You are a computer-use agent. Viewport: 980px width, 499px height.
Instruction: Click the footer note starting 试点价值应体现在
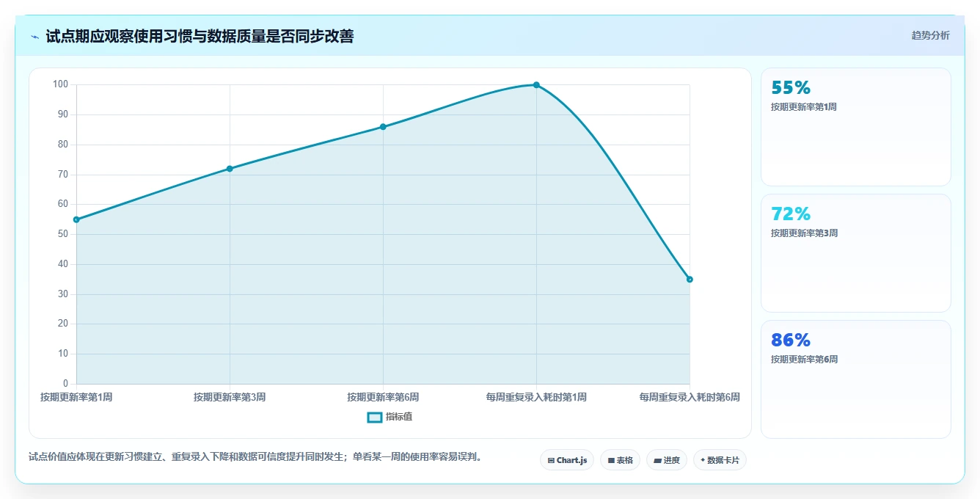point(255,456)
